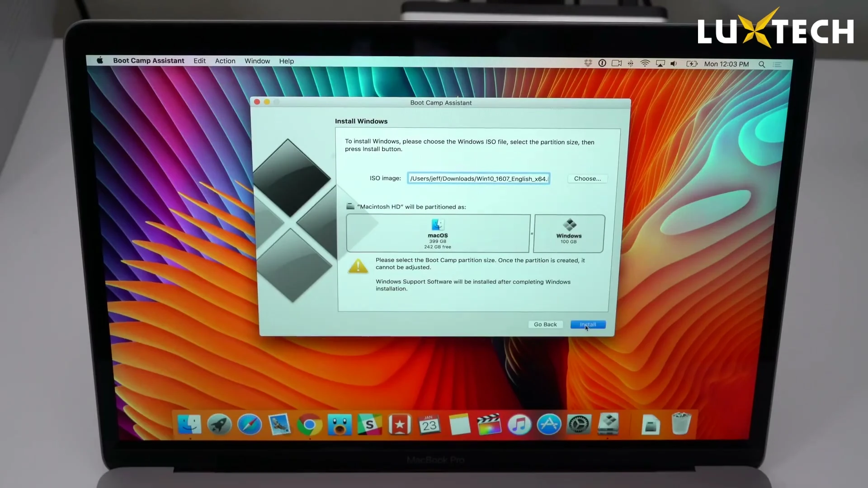
Task: Click Choose... to pick a different ISO
Action: click(587, 178)
